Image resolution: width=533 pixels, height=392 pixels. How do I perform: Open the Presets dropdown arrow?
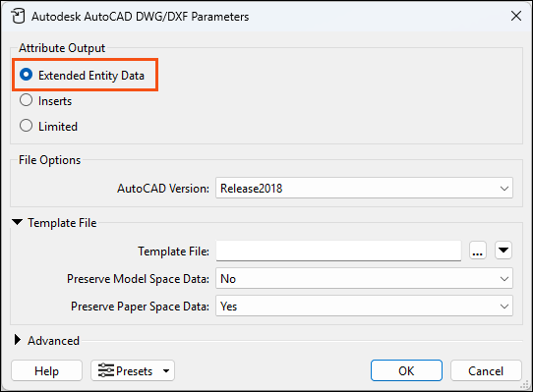[x=166, y=370]
